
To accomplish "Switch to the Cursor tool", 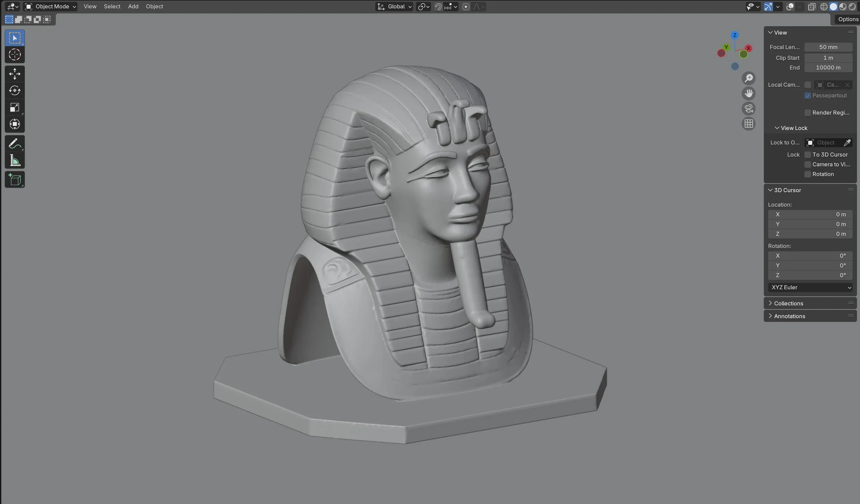I will tap(15, 54).
